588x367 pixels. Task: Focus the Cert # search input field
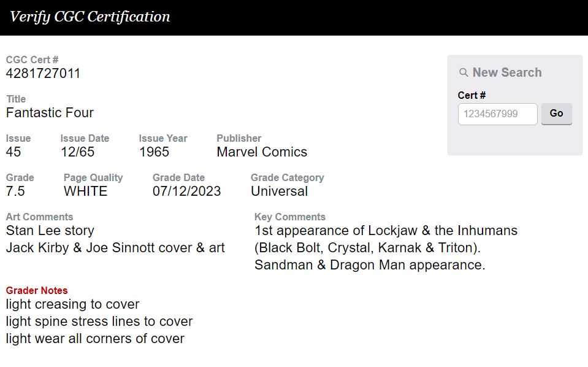497,114
